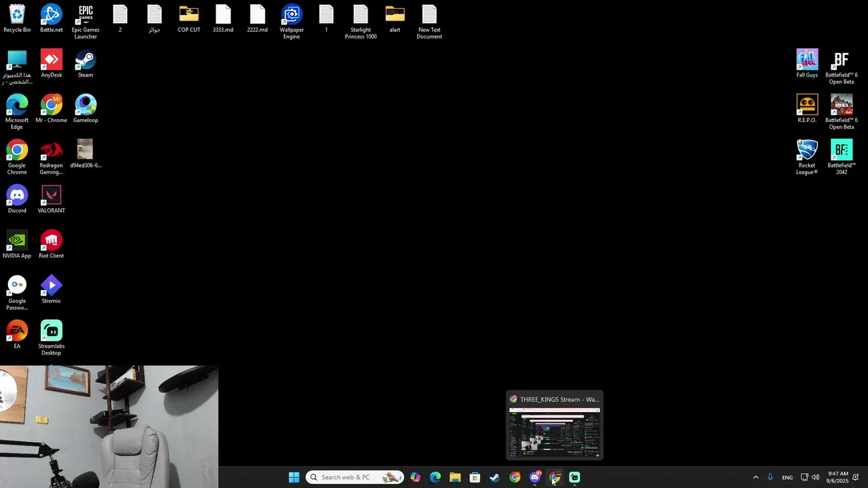Switch the ENG input language

787,477
